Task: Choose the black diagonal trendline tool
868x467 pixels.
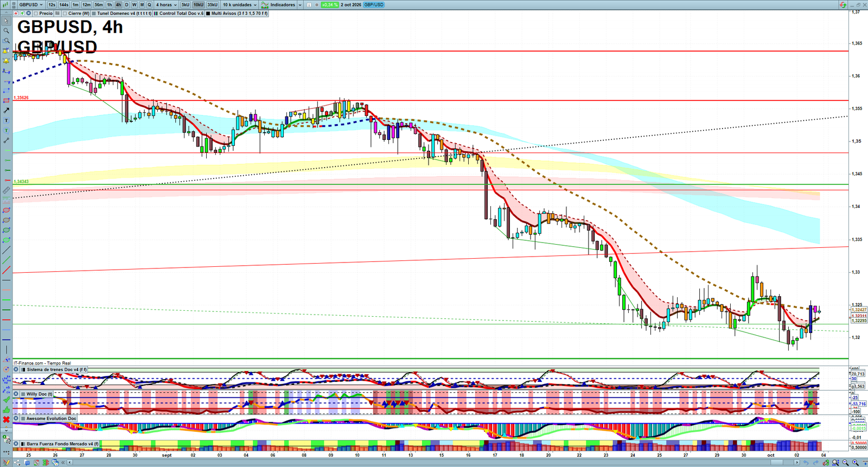Action: 6,250
